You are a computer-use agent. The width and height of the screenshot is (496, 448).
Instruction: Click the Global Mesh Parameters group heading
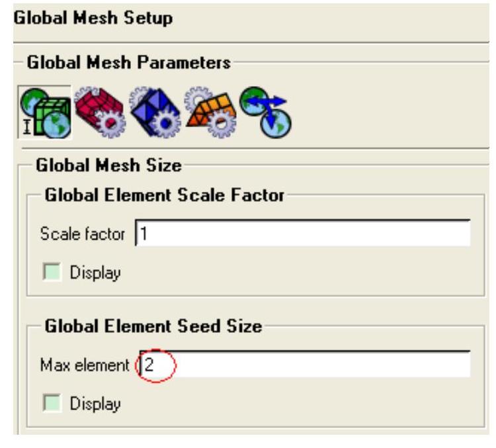[x=129, y=62]
